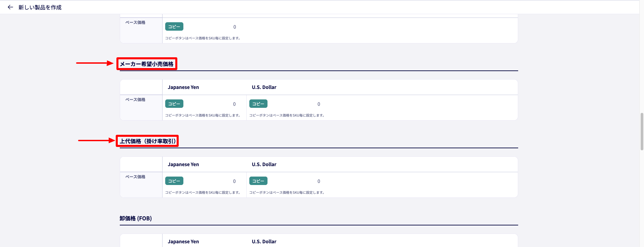
Task: Click the コピー button in the topmost price row
Action: (174, 27)
